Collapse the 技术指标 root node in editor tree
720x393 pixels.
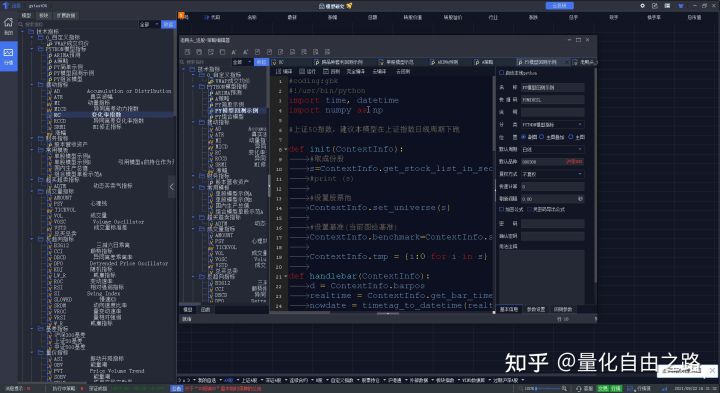184,69
